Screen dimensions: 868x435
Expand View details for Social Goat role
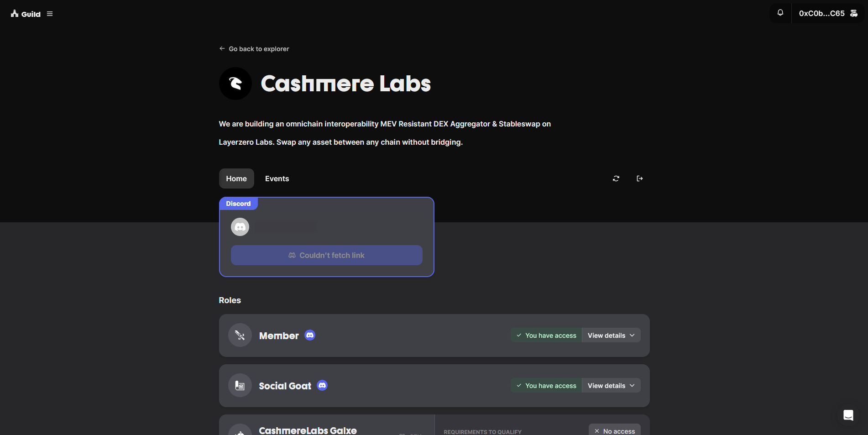pos(611,386)
